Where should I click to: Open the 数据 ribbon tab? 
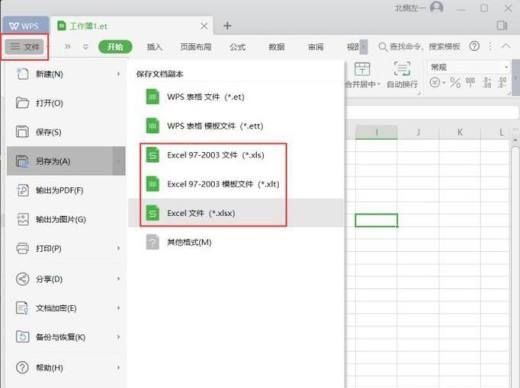pyautogui.click(x=277, y=47)
